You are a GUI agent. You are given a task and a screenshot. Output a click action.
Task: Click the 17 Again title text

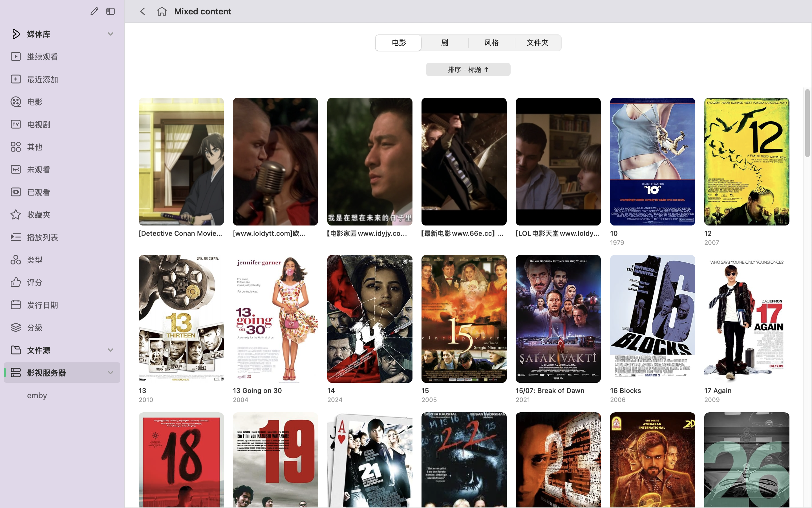[718, 390]
